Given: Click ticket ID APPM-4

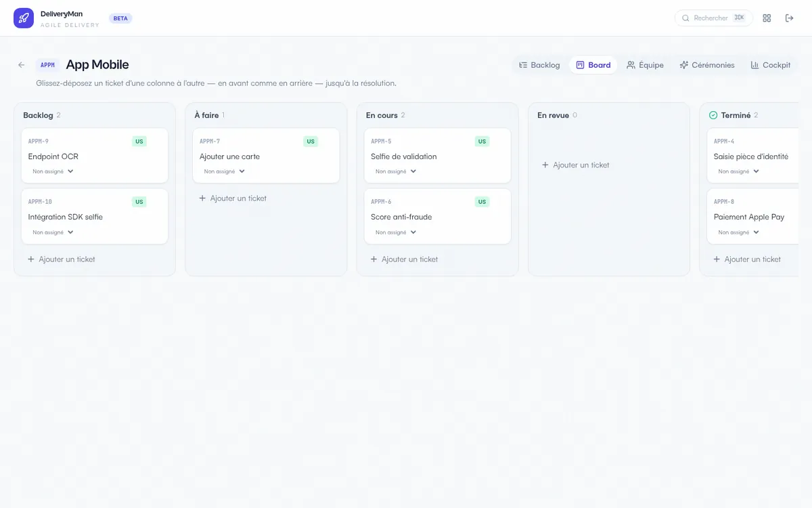Looking at the screenshot, I should coord(724,142).
